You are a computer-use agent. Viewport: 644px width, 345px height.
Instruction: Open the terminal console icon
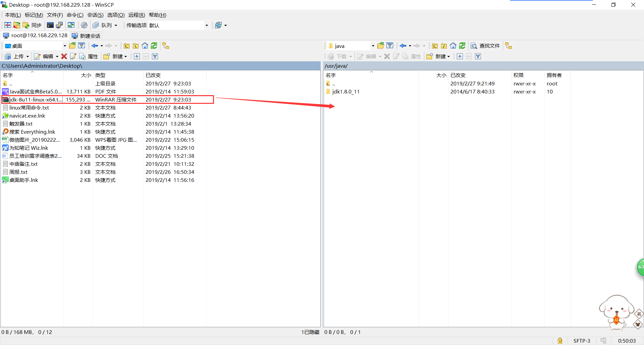tap(50, 25)
